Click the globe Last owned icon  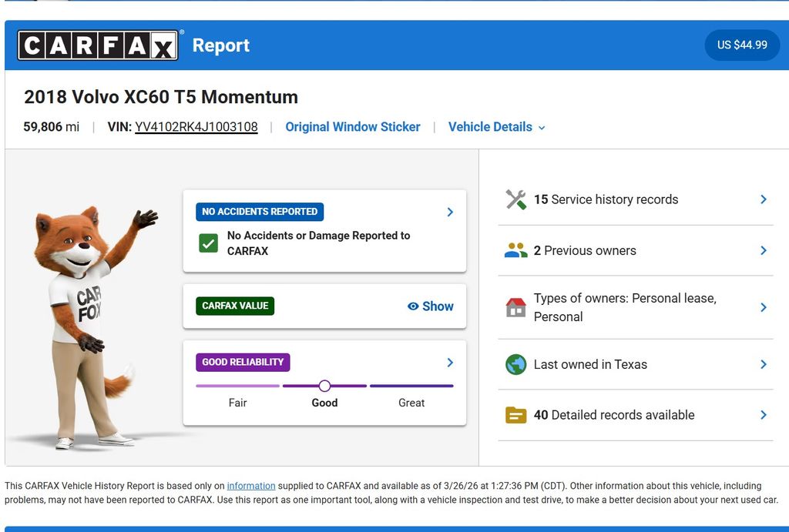(x=515, y=364)
